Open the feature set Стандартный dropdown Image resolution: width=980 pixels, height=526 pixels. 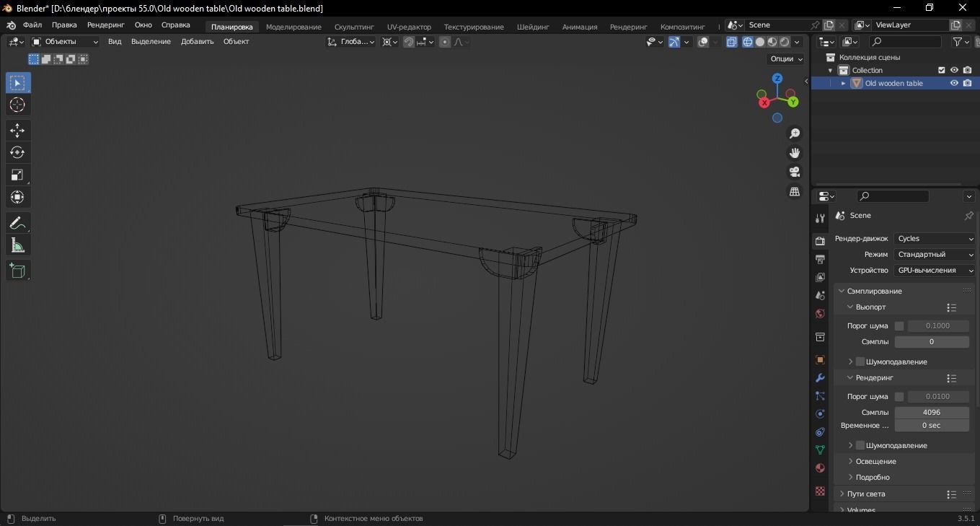935,255
